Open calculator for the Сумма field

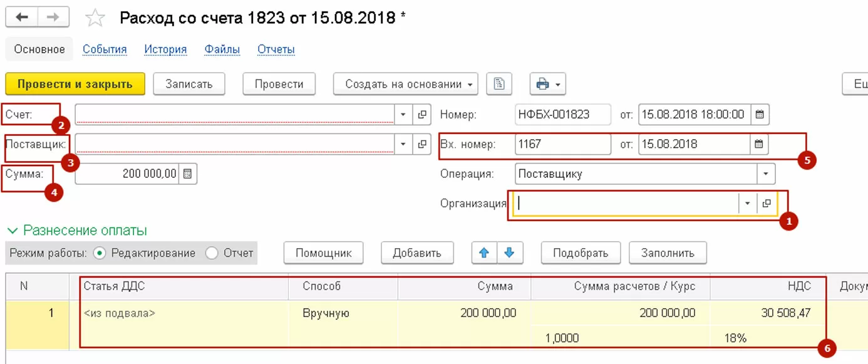coord(188,174)
